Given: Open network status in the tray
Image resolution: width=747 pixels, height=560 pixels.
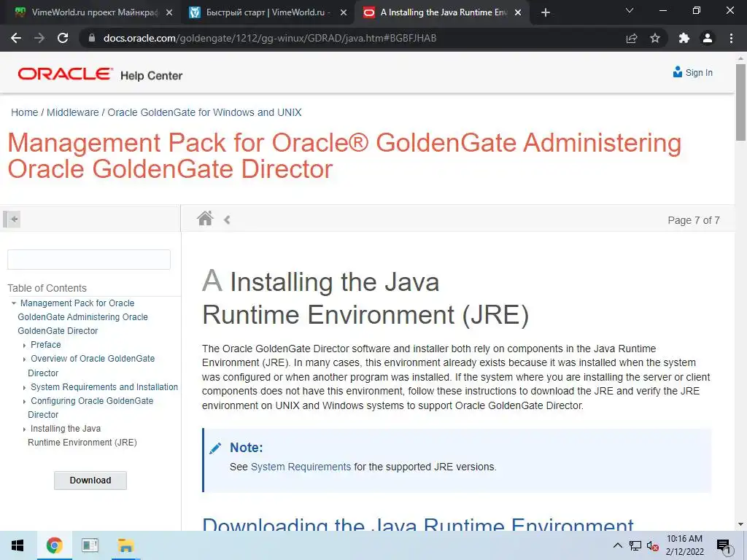Looking at the screenshot, I should click(635, 545).
